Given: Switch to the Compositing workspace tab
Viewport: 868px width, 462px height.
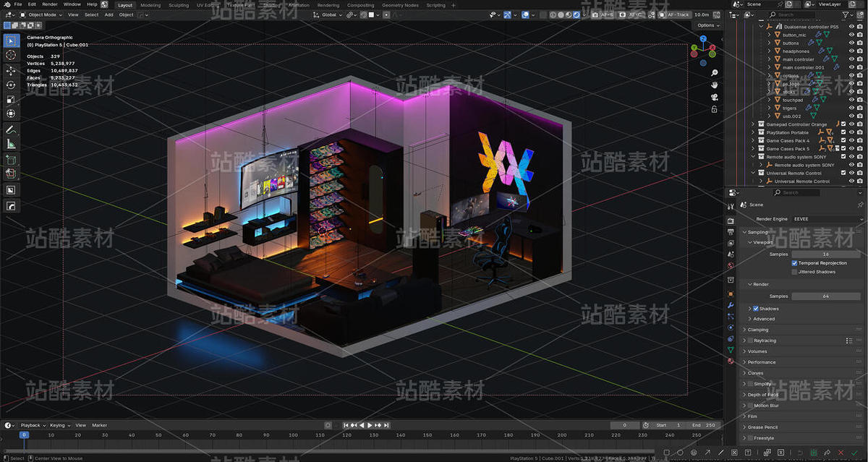Looking at the screenshot, I should click(361, 5).
